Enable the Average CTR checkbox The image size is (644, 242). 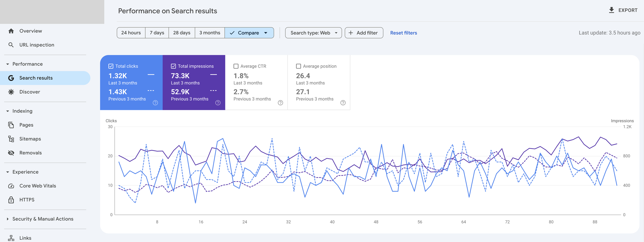pyautogui.click(x=236, y=66)
